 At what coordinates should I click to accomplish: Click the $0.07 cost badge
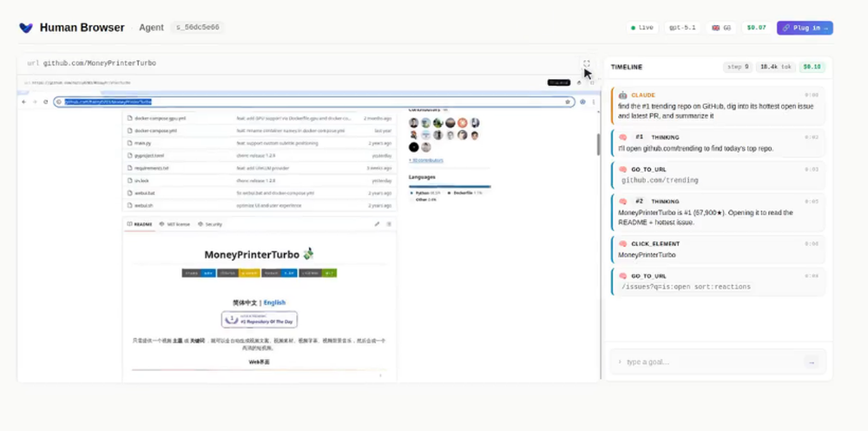[x=756, y=28]
